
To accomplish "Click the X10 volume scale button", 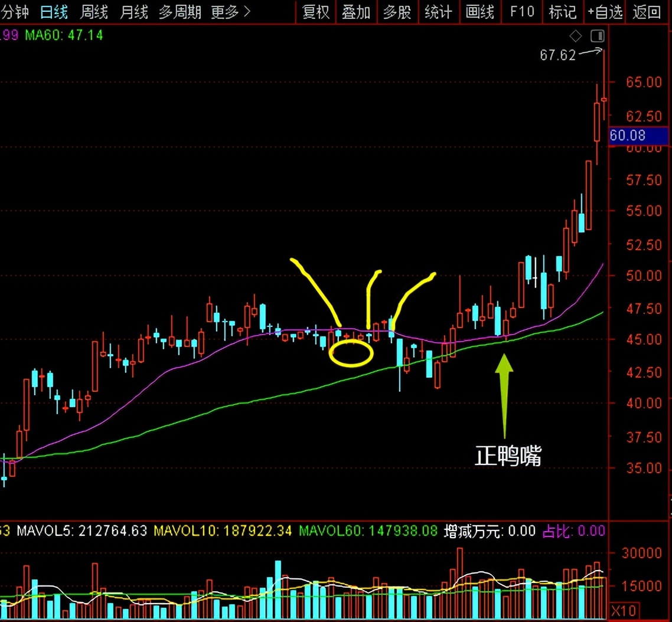I will click(624, 611).
